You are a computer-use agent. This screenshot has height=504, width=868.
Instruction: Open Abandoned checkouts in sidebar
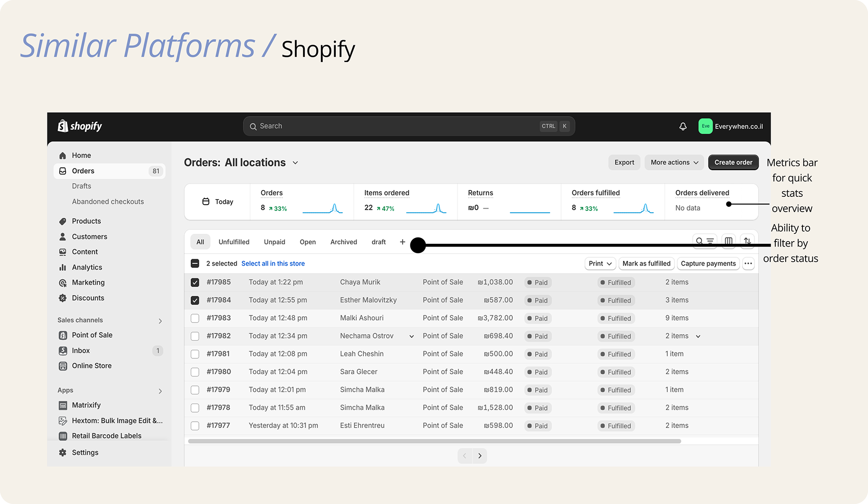pyautogui.click(x=108, y=202)
